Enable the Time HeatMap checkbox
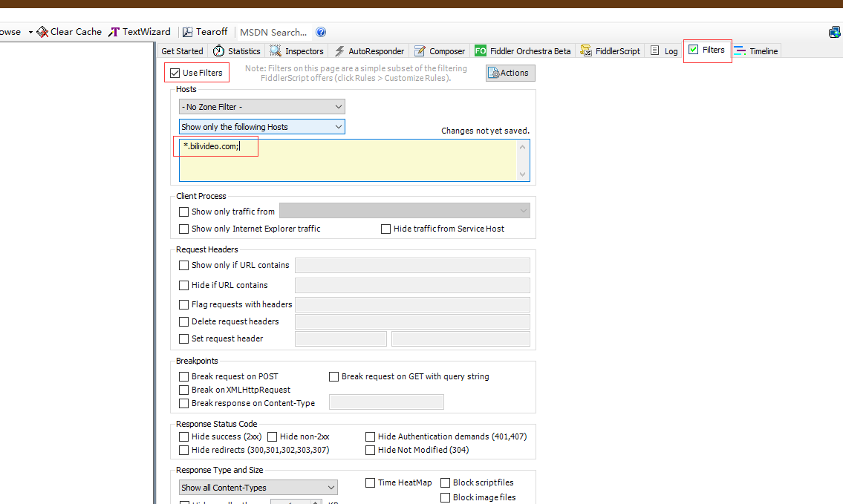Image resolution: width=843 pixels, height=504 pixels. click(x=370, y=483)
